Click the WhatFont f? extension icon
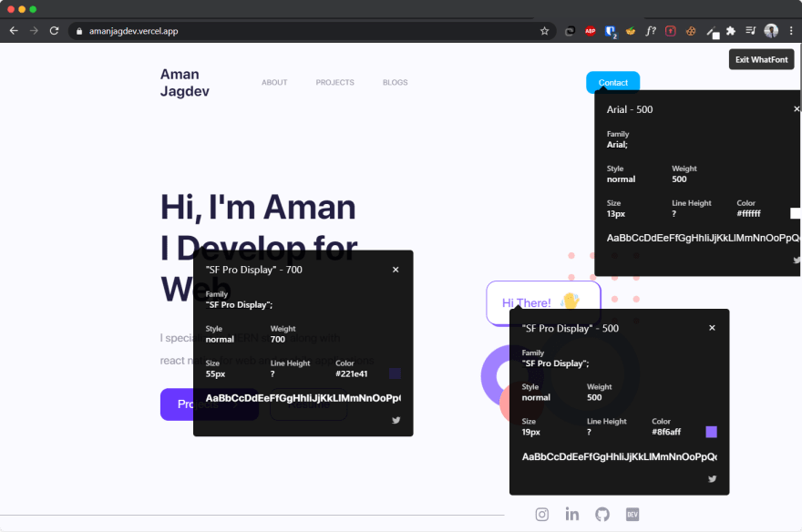 [650, 31]
